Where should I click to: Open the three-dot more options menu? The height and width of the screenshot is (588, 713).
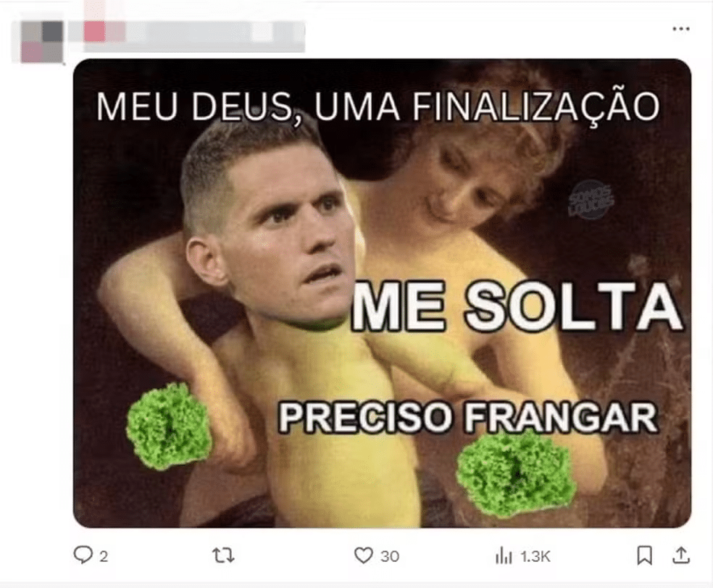click(x=680, y=29)
